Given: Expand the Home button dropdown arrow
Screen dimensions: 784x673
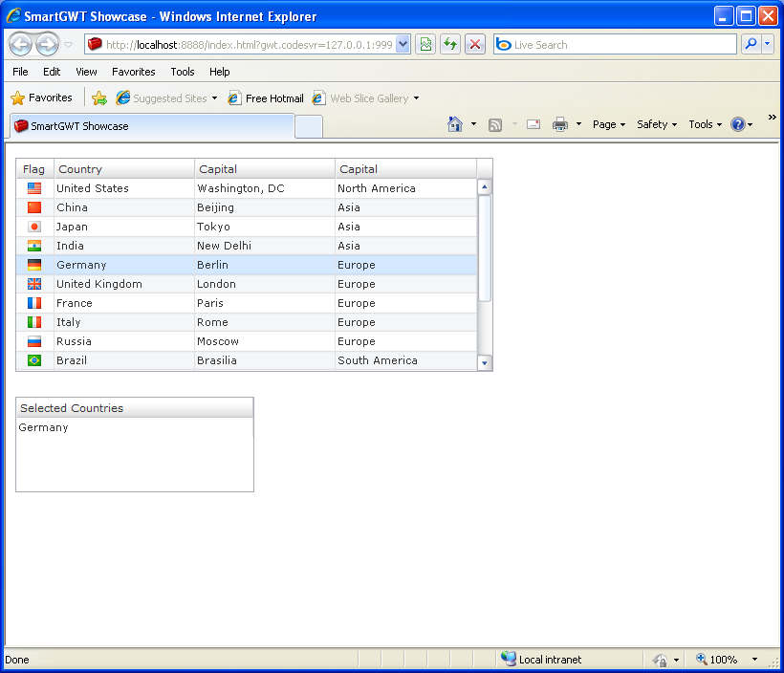Looking at the screenshot, I should coord(473,124).
